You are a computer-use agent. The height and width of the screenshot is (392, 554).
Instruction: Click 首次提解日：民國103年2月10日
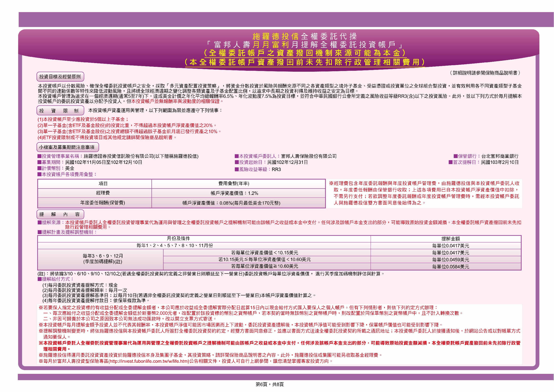pyautogui.click(x=483, y=162)
